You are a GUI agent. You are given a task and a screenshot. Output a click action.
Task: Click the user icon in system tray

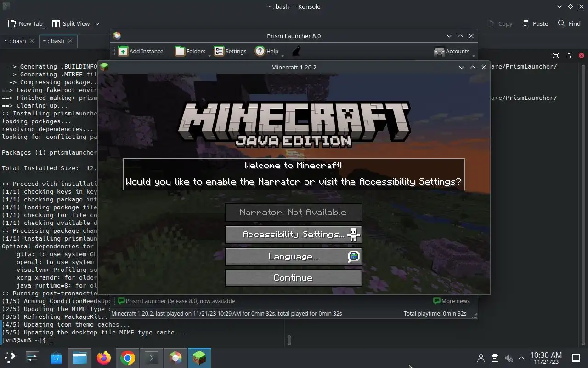[481, 358]
